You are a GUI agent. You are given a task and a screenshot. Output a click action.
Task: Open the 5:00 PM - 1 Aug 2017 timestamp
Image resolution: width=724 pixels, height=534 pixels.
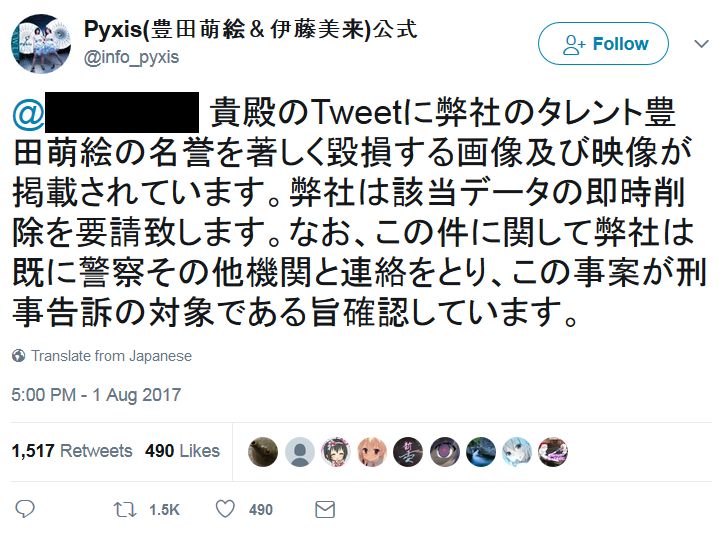(96, 395)
